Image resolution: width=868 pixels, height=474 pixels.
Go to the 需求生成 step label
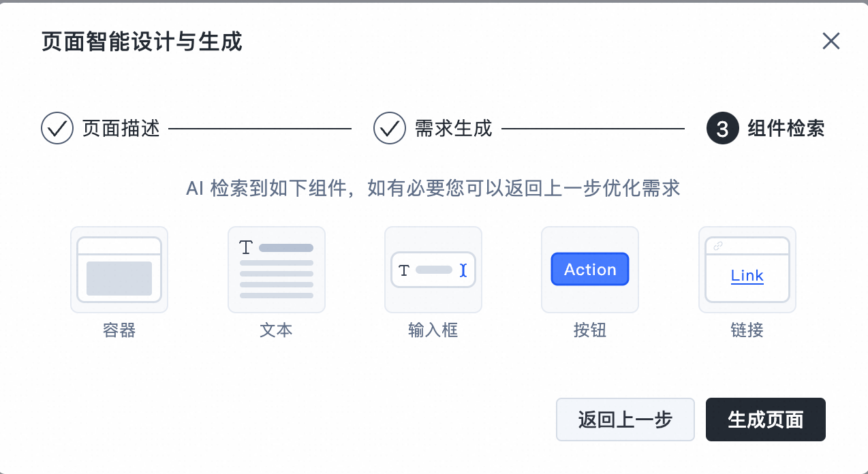(x=454, y=128)
